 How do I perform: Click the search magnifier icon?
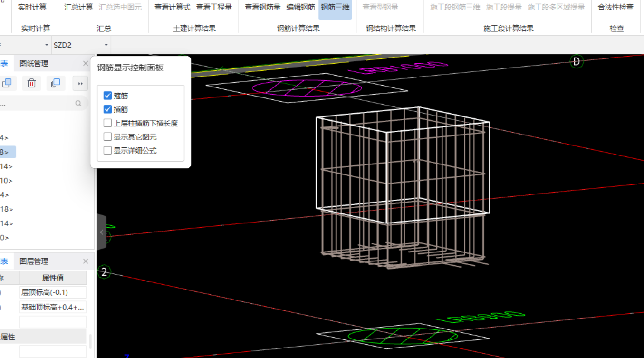[78, 103]
